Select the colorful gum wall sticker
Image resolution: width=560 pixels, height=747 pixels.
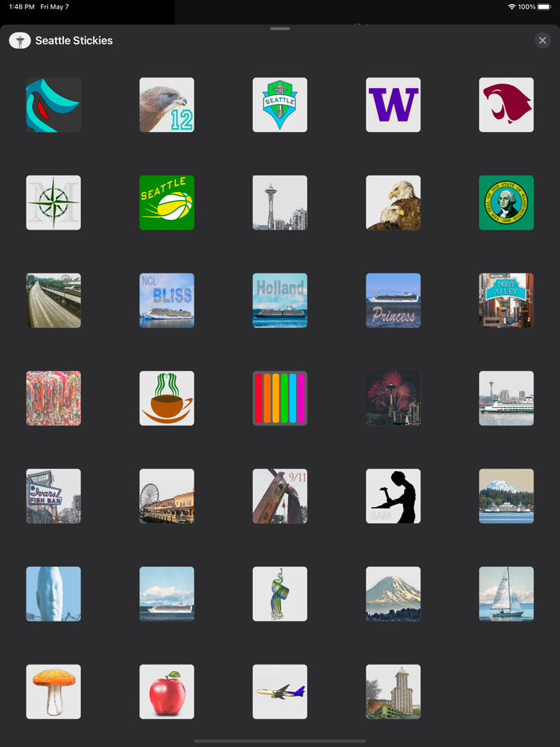[x=54, y=398]
